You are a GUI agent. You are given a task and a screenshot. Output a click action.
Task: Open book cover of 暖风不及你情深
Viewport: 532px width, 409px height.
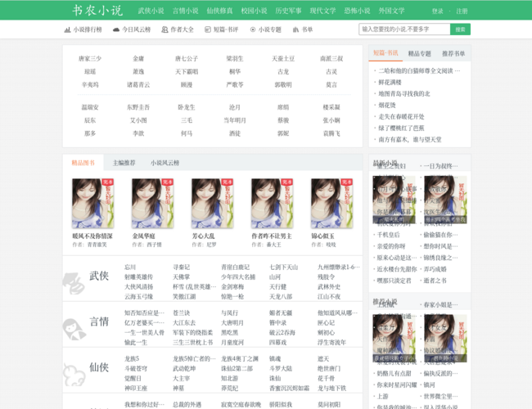point(92,204)
